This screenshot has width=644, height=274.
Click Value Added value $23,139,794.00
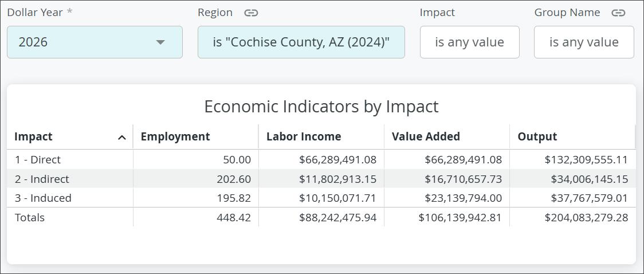(464, 198)
